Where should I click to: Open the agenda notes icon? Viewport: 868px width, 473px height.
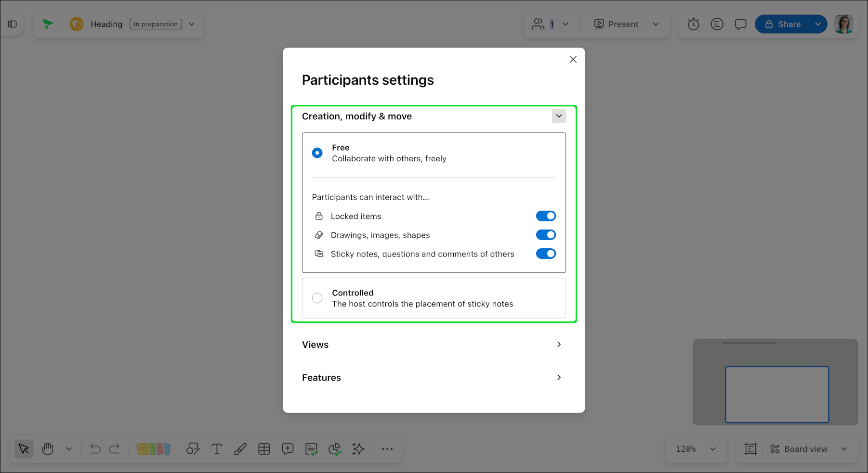(717, 24)
